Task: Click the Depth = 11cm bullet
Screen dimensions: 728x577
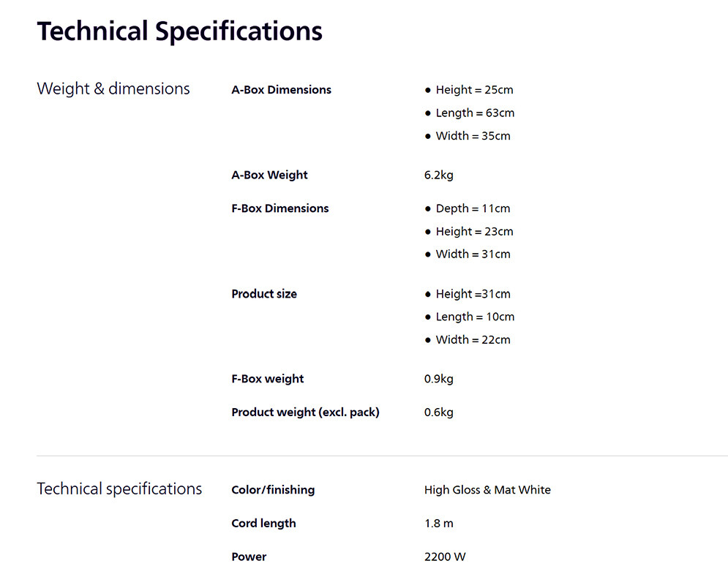Action: [x=473, y=208]
